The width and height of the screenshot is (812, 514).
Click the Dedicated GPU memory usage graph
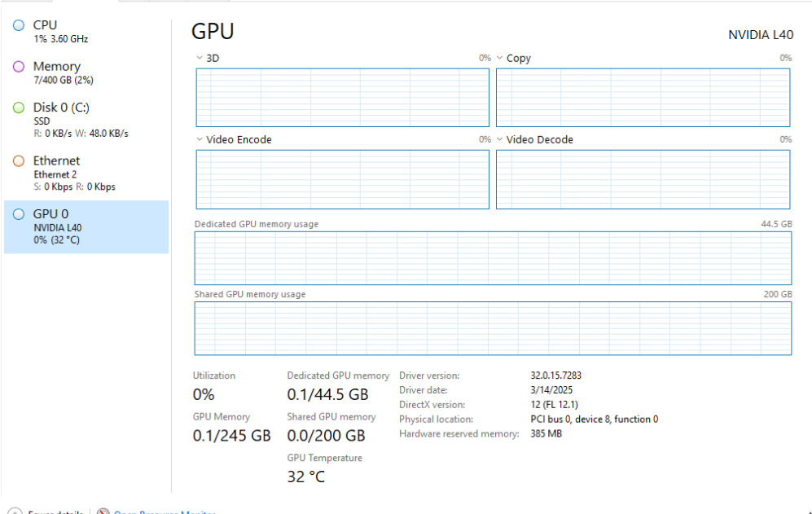tap(493, 258)
